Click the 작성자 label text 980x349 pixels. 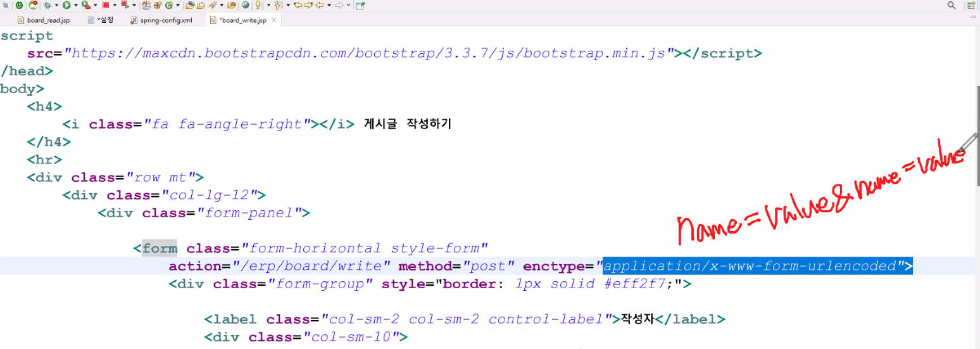click(x=637, y=319)
